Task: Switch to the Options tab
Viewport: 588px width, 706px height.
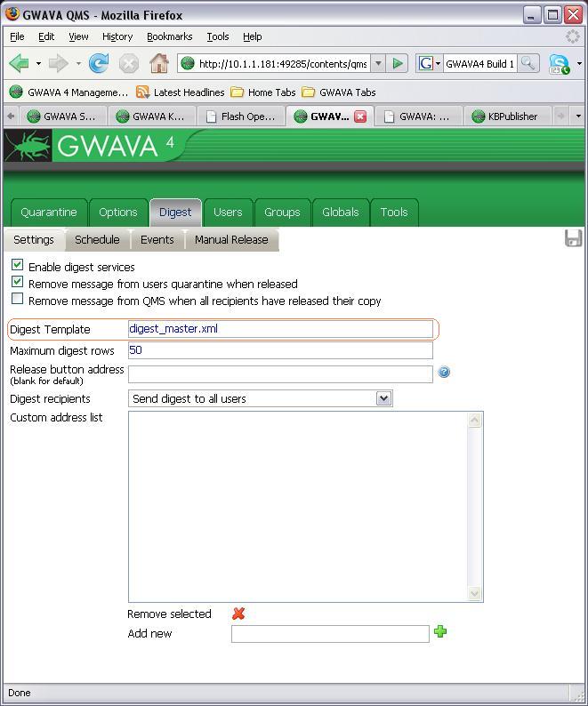Action: (x=118, y=213)
